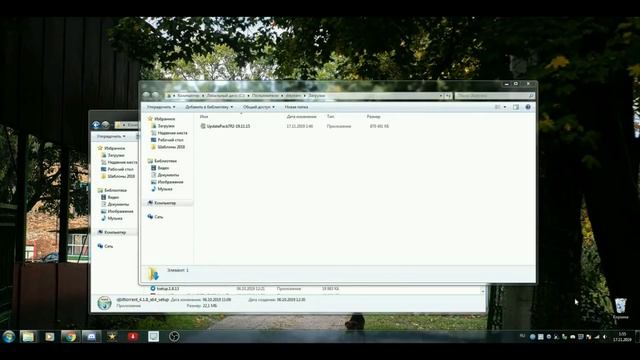Select Компьютер in rear window sidebar

pos(112,232)
